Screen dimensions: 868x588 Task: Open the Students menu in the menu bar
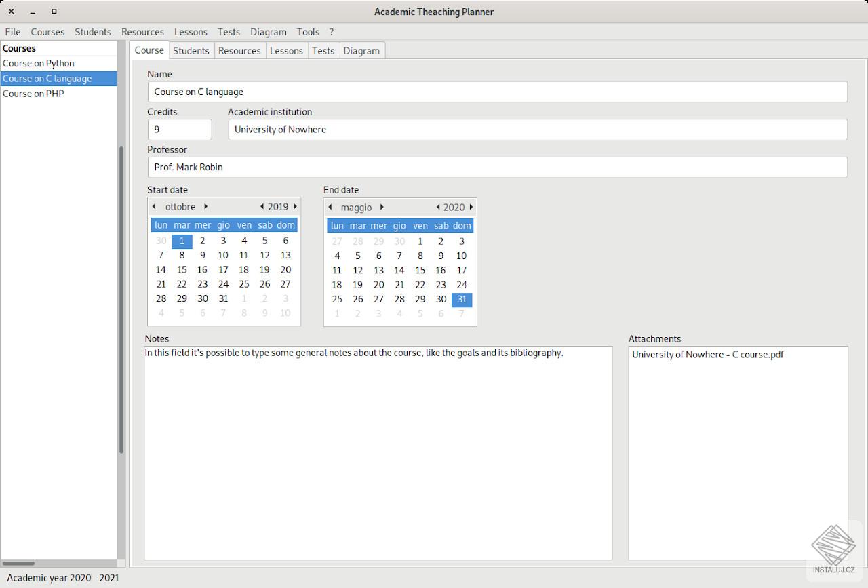[93, 32]
